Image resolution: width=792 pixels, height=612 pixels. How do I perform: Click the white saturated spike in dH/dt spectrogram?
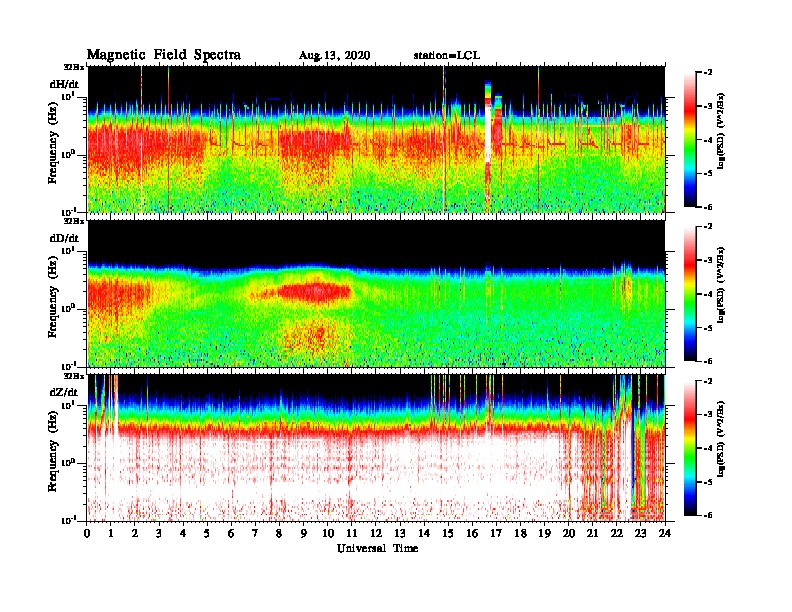pos(488,131)
